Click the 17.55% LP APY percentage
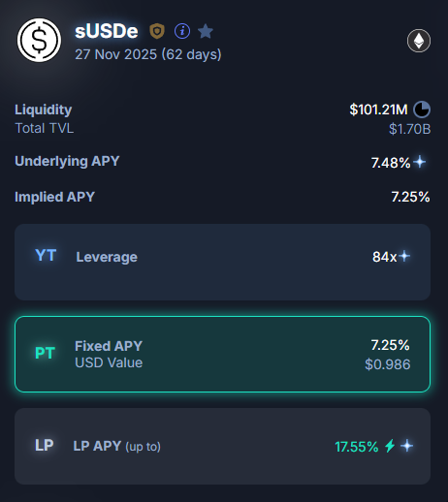 357,447
